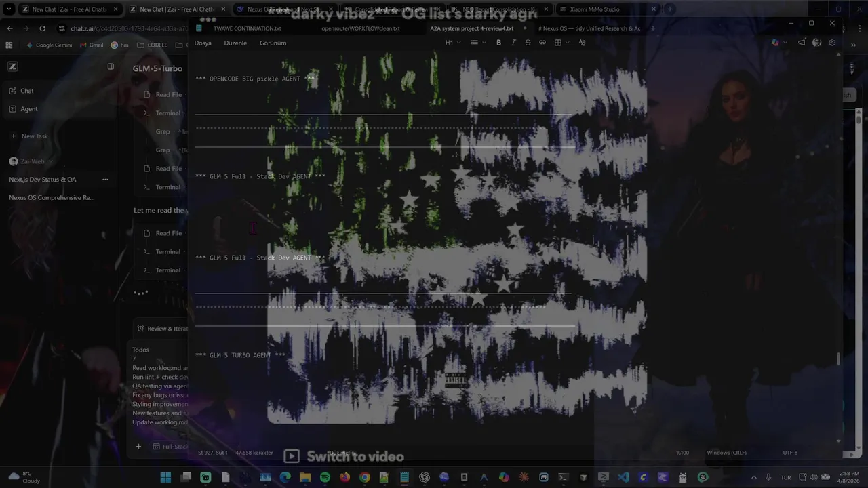This screenshot has width=868, height=488.
Task: Switch to openrouterWORKFLOWclean.txt tab
Action: pyautogui.click(x=360, y=28)
